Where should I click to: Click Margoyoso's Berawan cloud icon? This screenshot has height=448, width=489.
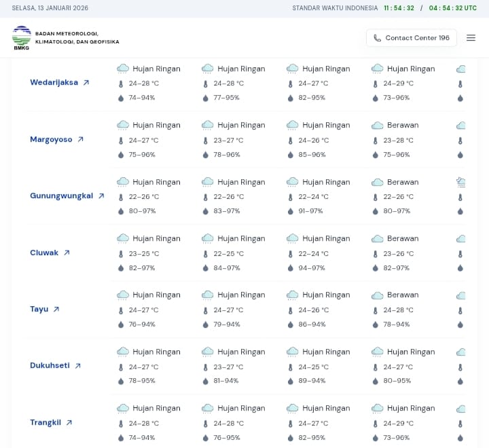tap(378, 126)
